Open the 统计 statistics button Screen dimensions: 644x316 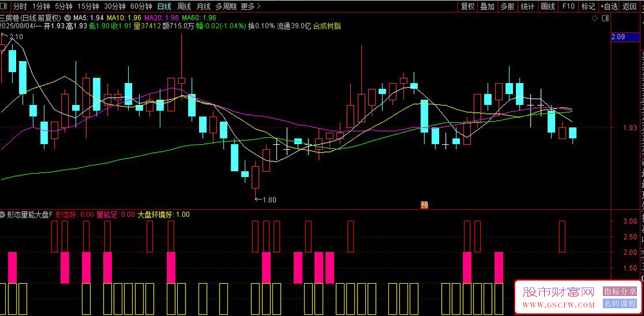[528, 6]
